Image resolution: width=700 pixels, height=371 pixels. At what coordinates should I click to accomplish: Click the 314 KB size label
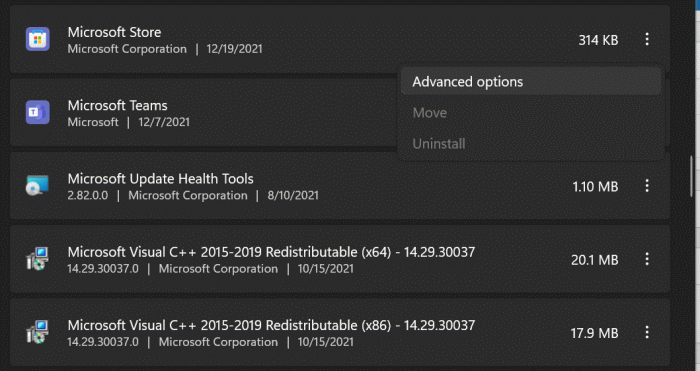[598, 40]
